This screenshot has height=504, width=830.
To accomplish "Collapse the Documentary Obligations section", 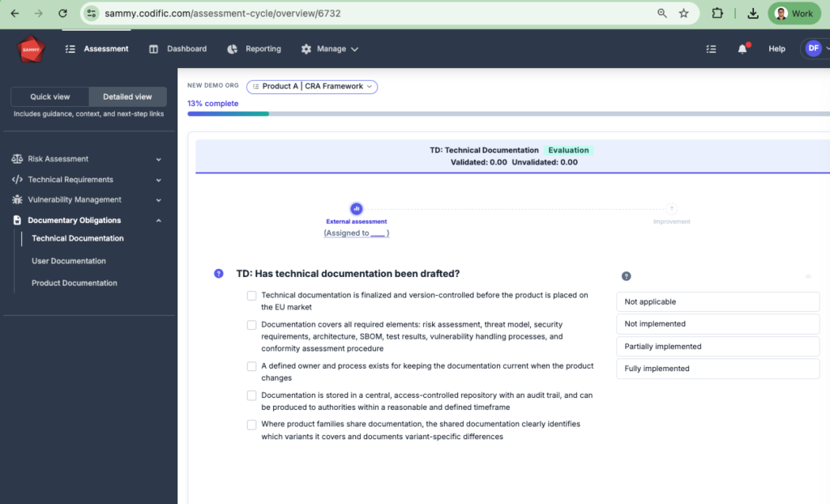I will coord(86,220).
